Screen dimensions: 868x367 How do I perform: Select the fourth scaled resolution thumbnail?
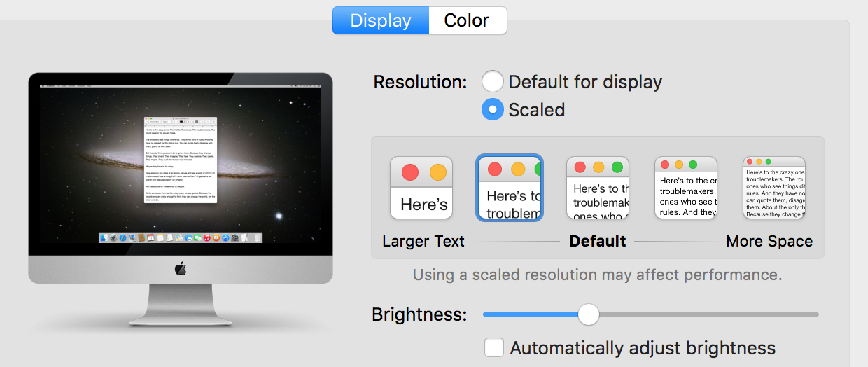tap(686, 188)
